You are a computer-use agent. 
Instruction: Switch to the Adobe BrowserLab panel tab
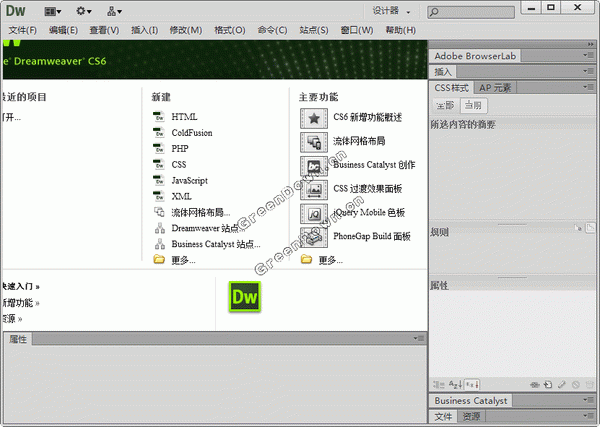(x=475, y=56)
